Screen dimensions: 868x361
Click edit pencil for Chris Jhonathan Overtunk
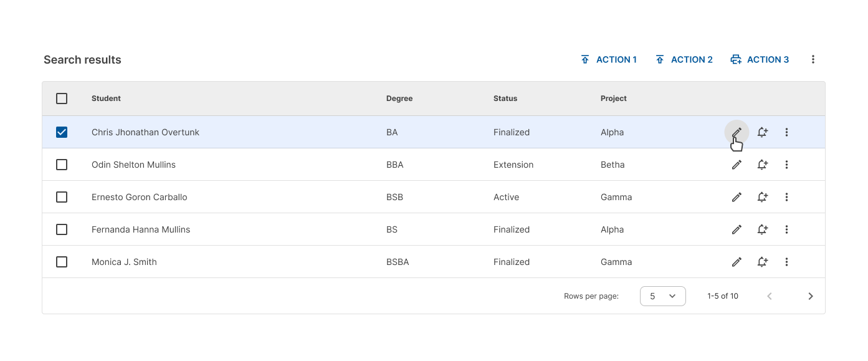(737, 132)
